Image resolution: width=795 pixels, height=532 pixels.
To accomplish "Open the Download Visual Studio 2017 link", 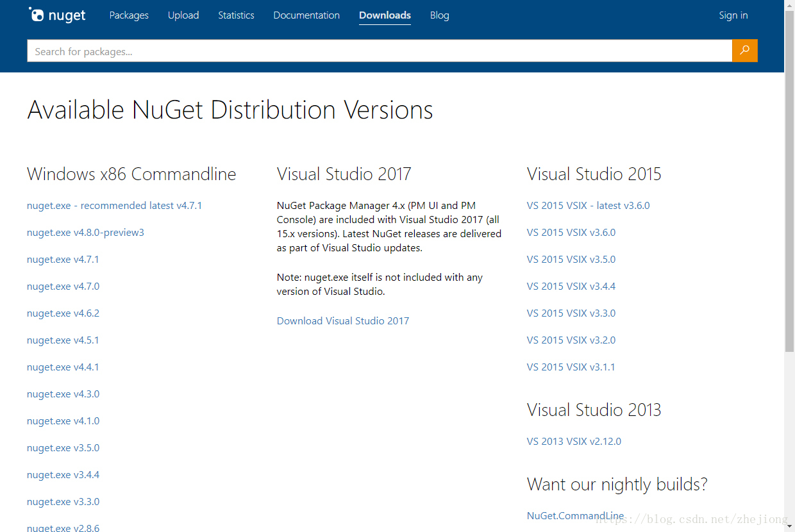I will (x=343, y=321).
